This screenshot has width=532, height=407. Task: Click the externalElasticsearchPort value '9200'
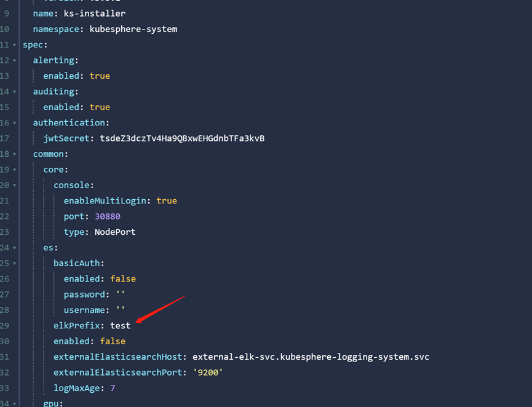point(208,373)
